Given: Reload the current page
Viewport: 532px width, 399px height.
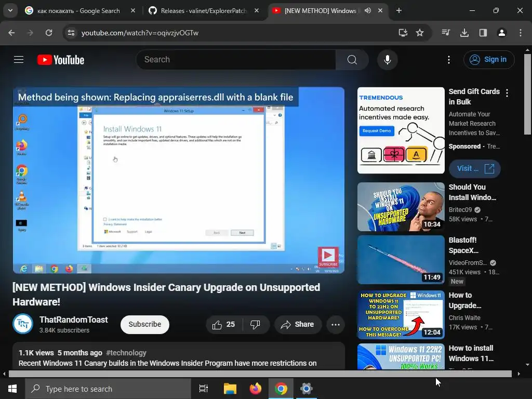Looking at the screenshot, I should (x=49, y=33).
